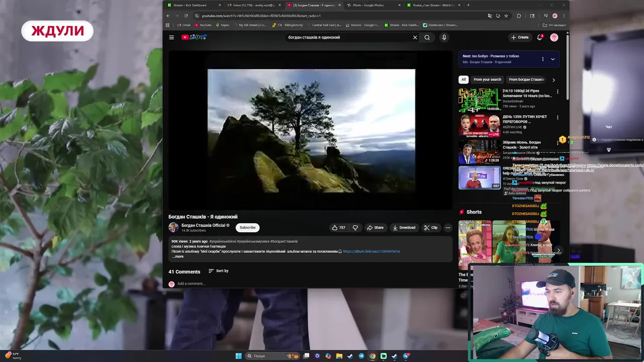Screen dimensions: 644x362
Task: Switch to Youkai_chan Stream tab
Action: click(433, 5)
